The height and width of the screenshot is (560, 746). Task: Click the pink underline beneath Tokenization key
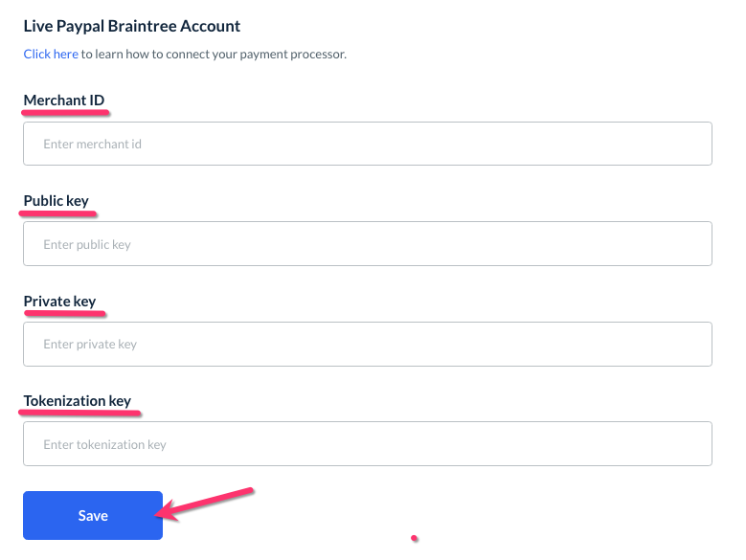point(80,413)
